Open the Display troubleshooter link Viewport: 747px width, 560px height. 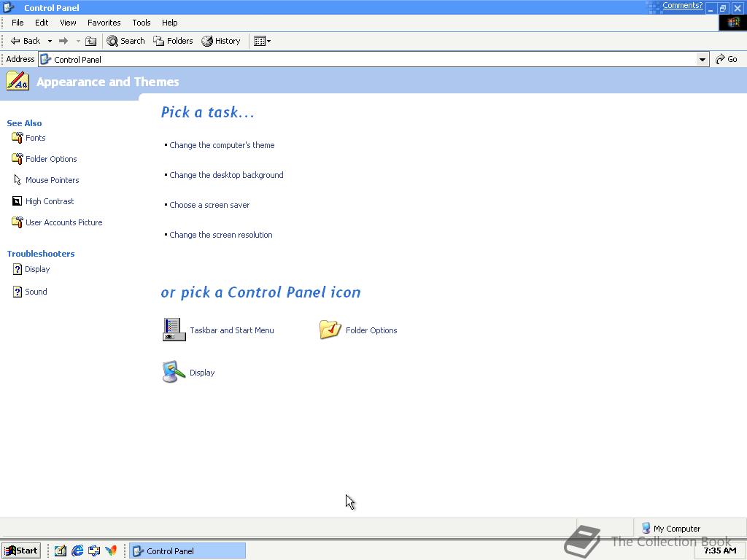[37, 269]
